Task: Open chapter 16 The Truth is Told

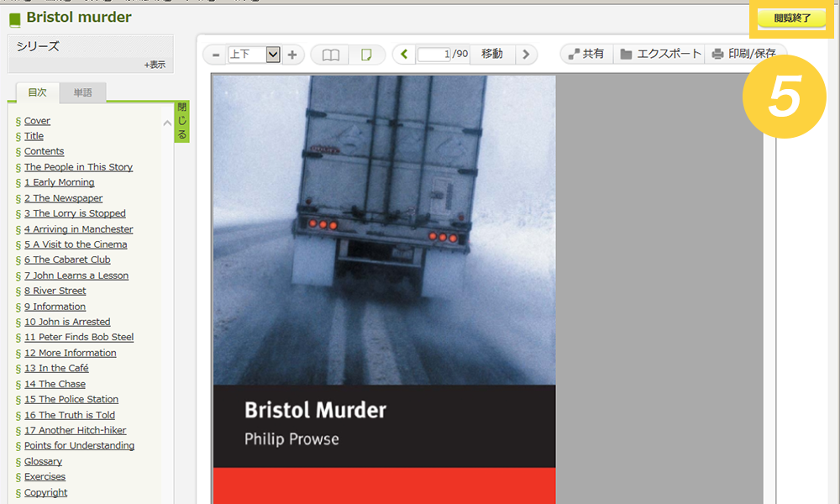Action: [70, 415]
